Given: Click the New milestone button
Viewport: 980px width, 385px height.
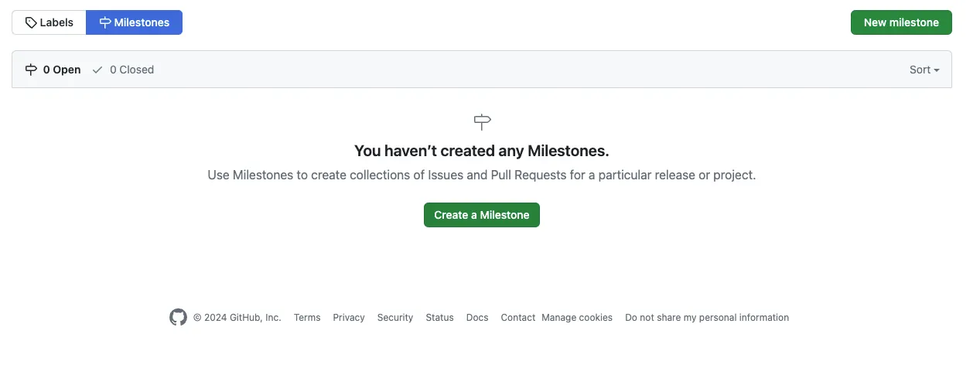Looking at the screenshot, I should 900,22.
